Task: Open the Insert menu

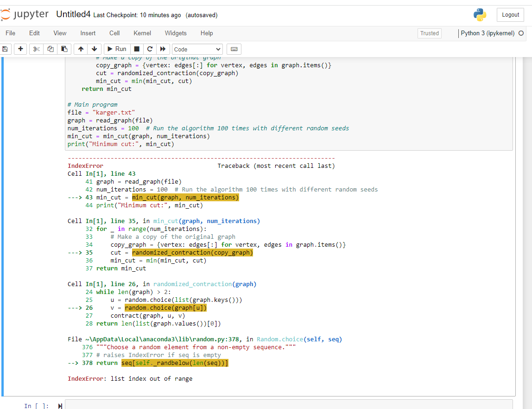Action: [x=88, y=33]
